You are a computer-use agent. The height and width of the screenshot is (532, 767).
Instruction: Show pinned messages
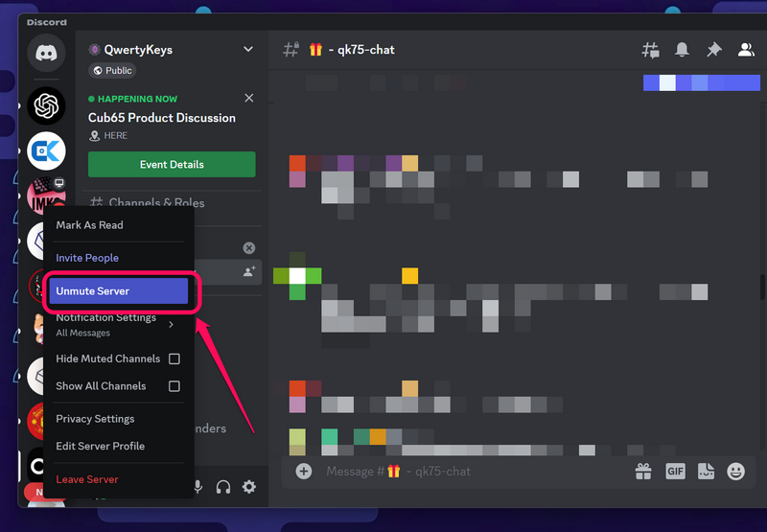point(713,50)
